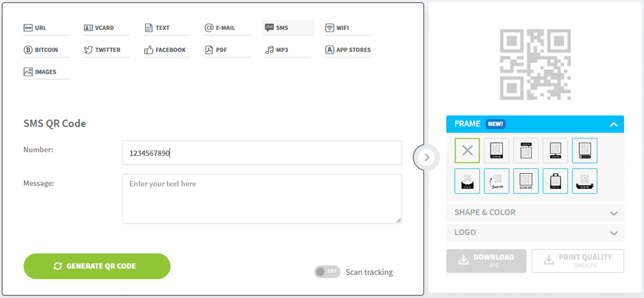Click the generated QR code preview
This screenshot has height=298, width=644.
(535, 64)
